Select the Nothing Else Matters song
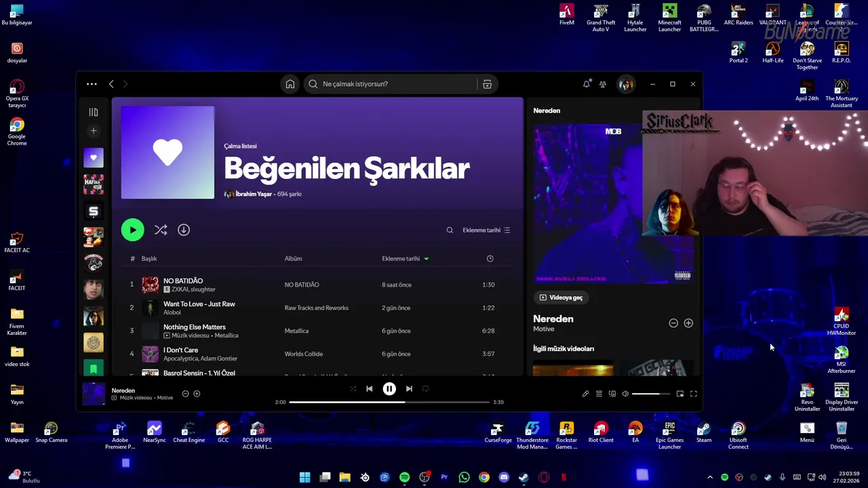The height and width of the screenshot is (488, 868). [x=195, y=327]
